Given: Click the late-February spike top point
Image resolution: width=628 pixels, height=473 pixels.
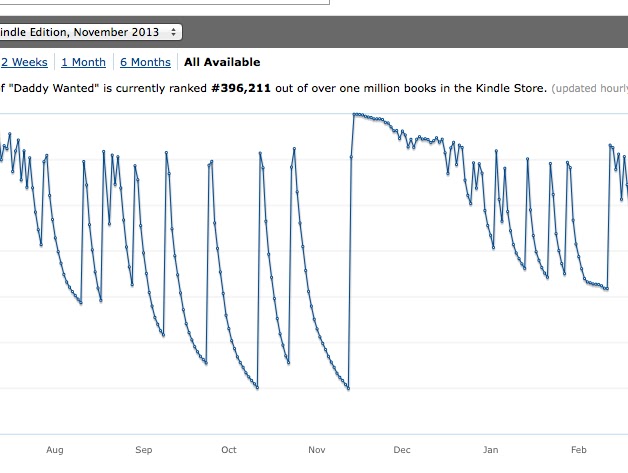Looking at the screenshot, I should [x=610, y=145].
